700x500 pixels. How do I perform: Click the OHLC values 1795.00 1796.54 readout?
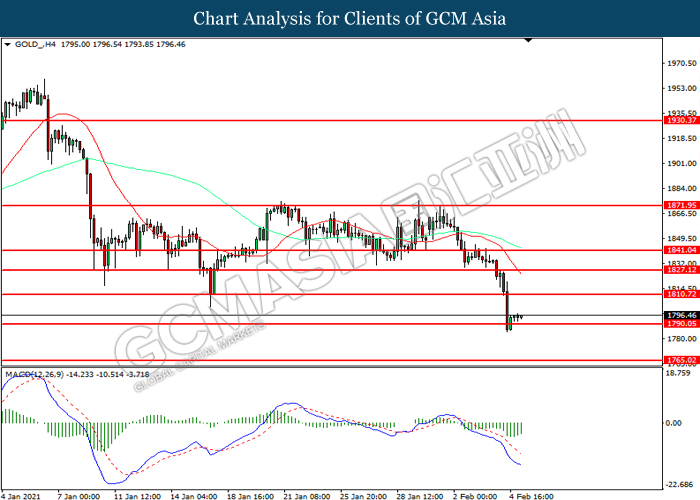[x=123, y=44]
